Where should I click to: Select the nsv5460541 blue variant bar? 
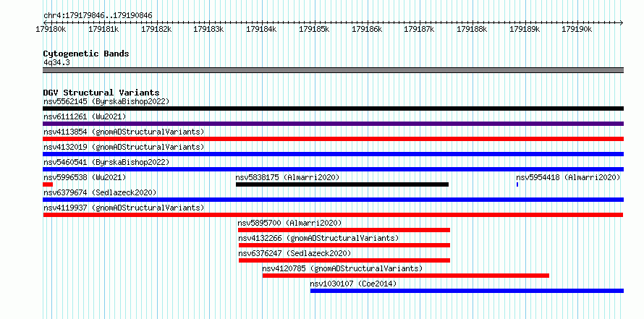(333, 169)
